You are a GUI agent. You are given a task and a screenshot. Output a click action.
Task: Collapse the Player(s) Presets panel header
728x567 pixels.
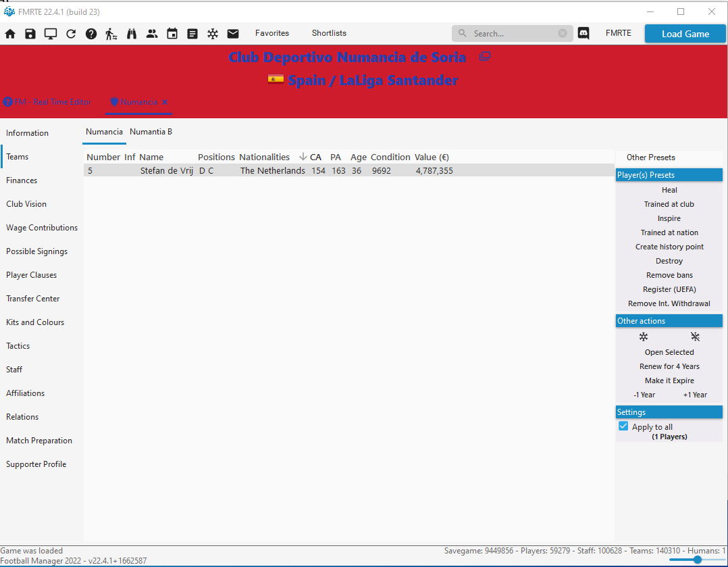click(669, 175)
